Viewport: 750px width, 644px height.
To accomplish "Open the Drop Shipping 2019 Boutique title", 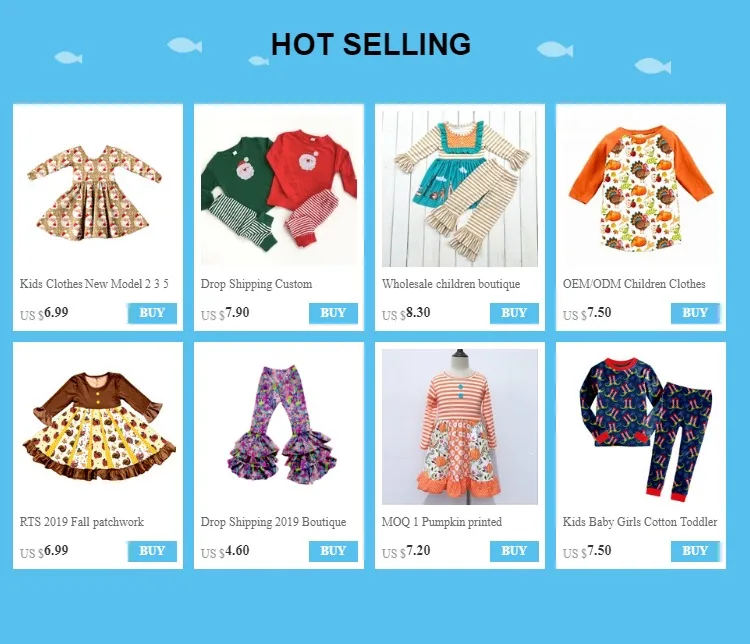I will click(x=274, y=522).
